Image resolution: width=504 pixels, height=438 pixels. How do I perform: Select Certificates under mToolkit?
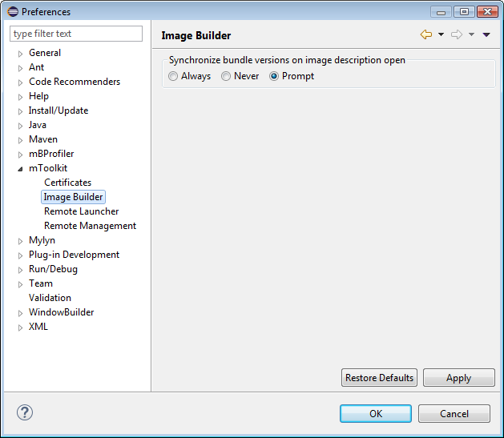click(x=67, y=183)
